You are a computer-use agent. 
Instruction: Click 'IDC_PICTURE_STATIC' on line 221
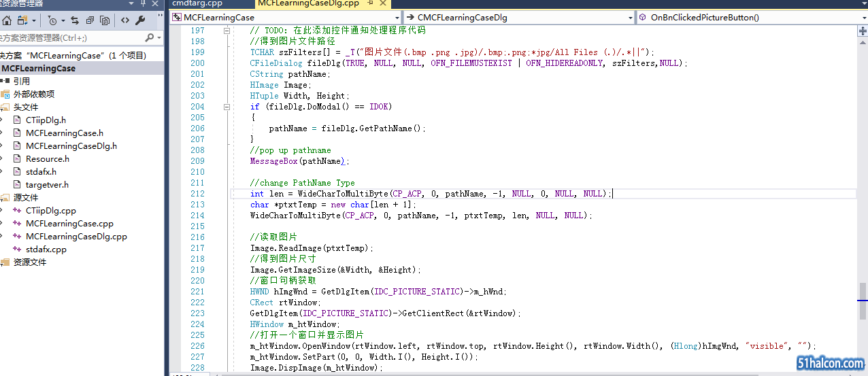(418, 292)
